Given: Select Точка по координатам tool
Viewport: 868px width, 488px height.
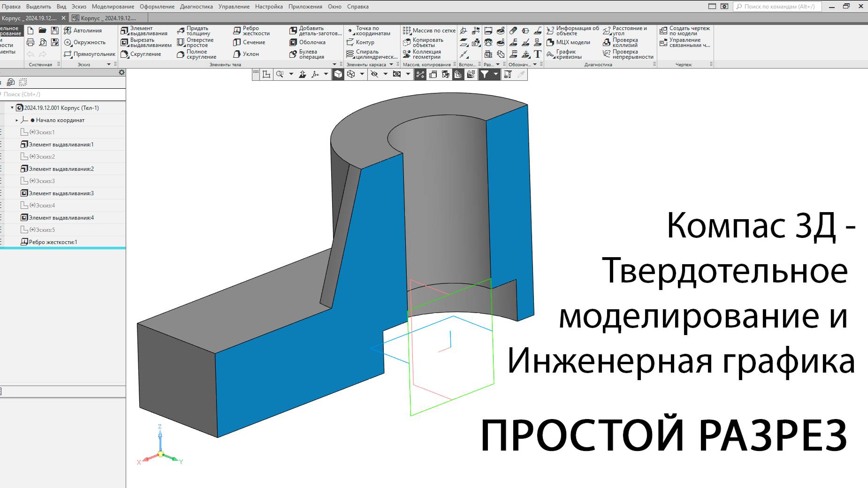Looking at the screenshot, I should click(x=368, y=31).
